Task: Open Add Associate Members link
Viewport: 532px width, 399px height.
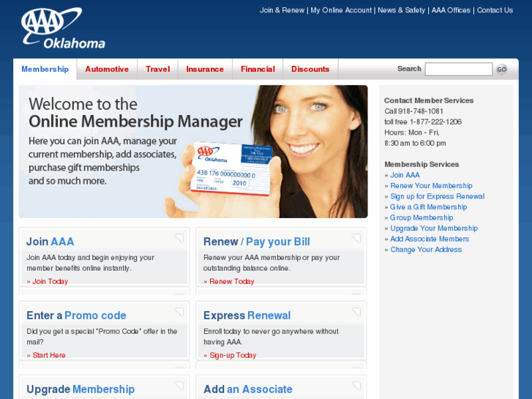Action: [430, 239]
